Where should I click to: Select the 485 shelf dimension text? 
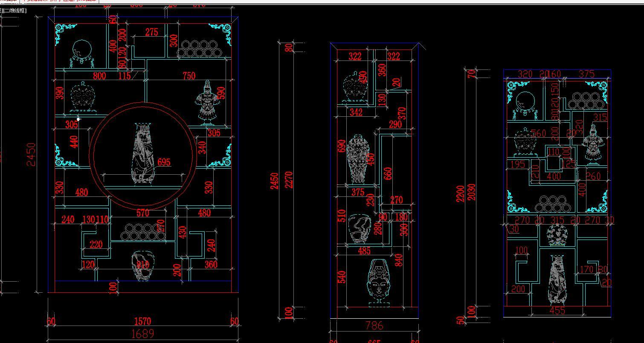coord(364,251)
